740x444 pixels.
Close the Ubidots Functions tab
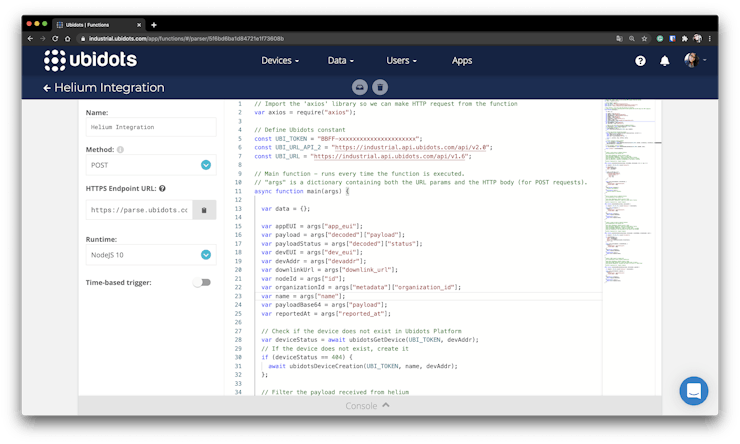[x=139, y=25]
